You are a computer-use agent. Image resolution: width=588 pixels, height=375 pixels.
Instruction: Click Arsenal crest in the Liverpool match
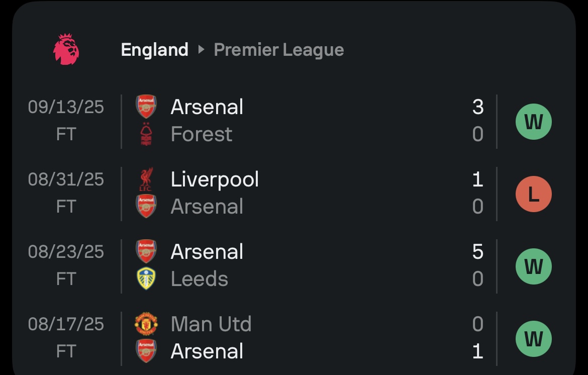coord(146,207)
